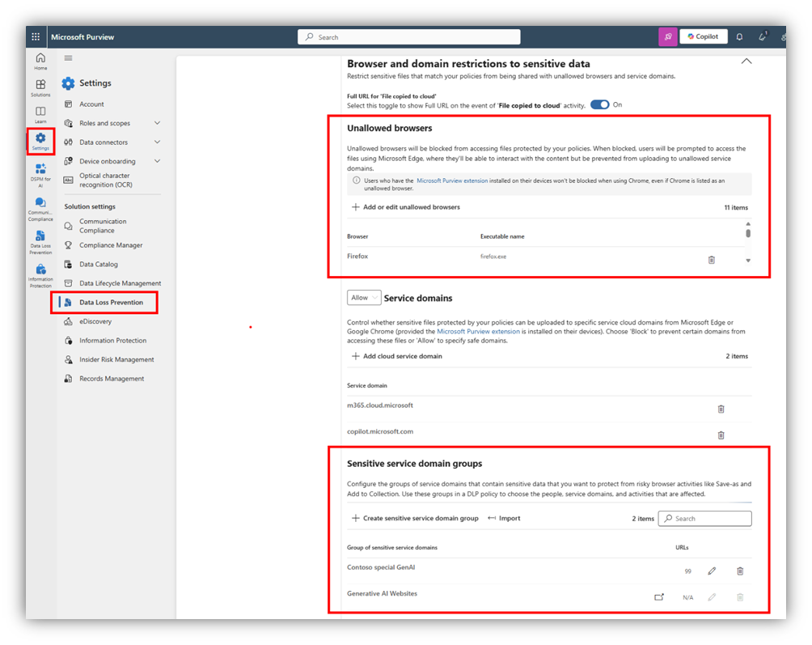This screenshot has width=812, height=645.
Task: Click the Executable name column header
Action: pyautogui.click(x=502, y=236)
